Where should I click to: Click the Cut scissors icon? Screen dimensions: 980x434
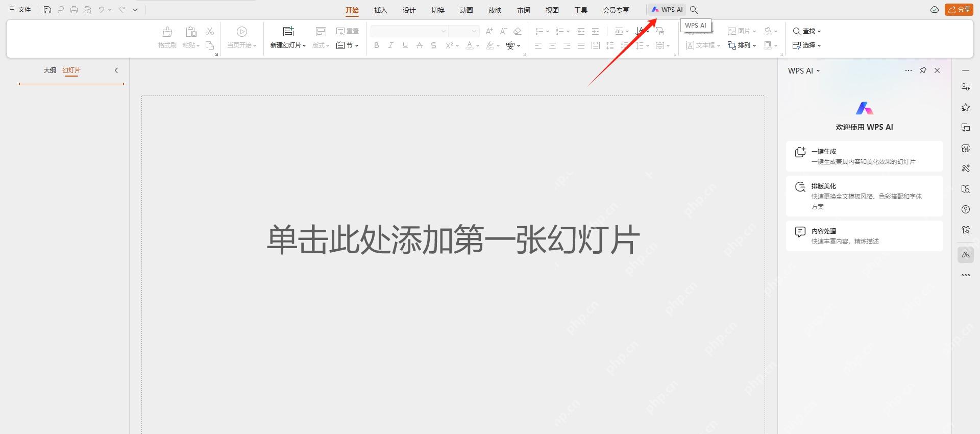click(210, 31)
